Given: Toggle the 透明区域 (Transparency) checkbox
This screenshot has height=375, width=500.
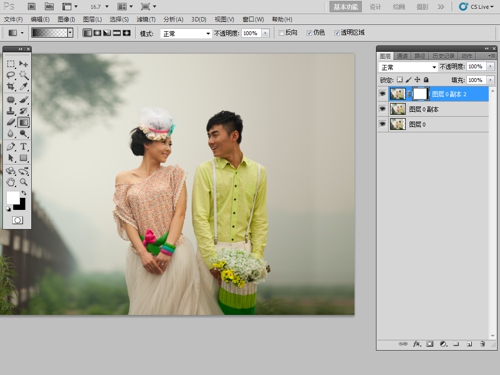Looking at the screenshot, I should [337, 33].
